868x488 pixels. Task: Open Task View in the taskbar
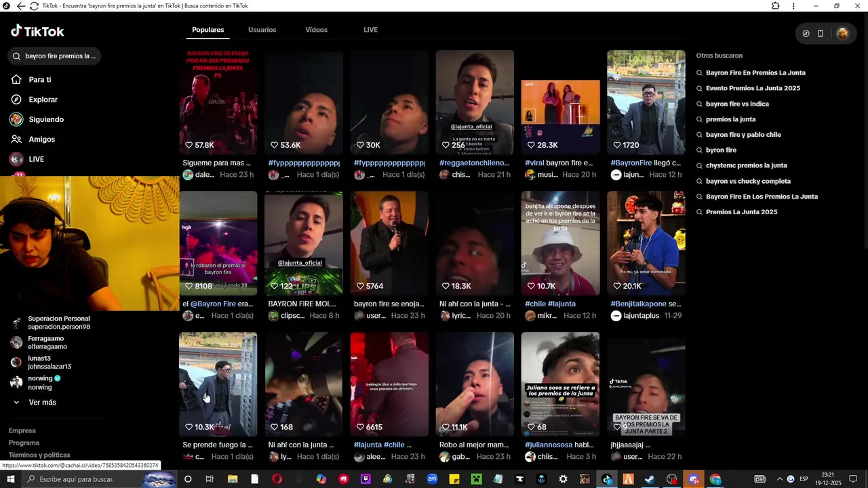click(210, 479)
